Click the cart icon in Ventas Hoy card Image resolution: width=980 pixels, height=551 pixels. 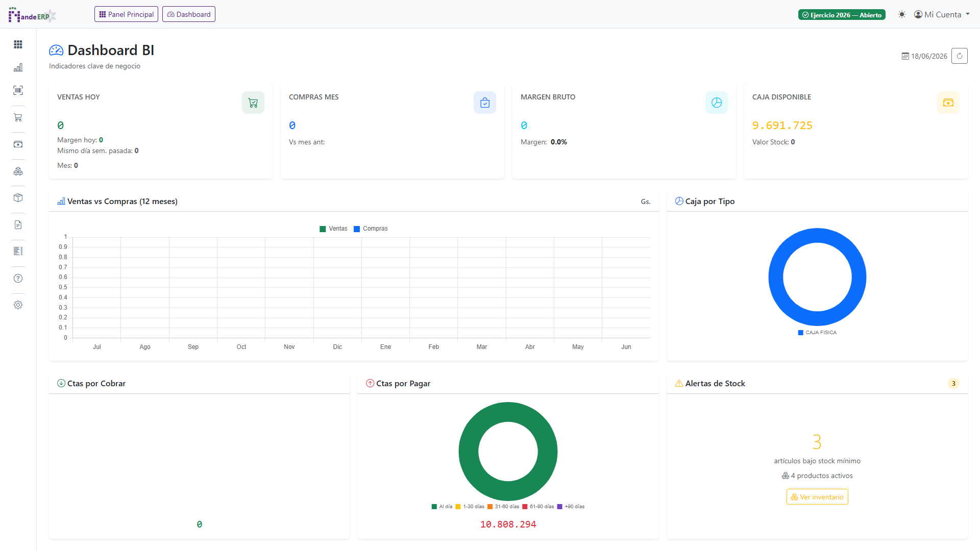pyautogui.click(x=253, y=103)
